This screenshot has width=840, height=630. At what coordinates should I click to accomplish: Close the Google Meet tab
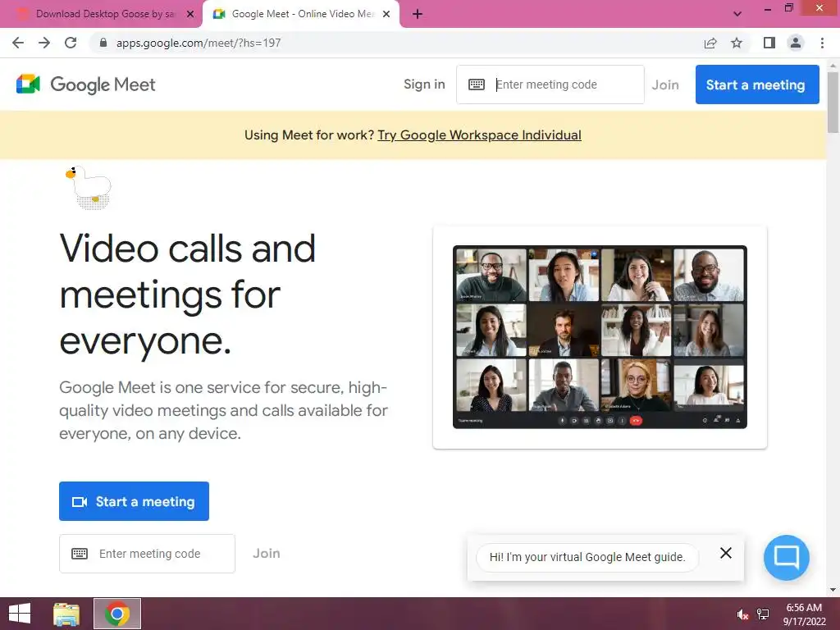386,14
